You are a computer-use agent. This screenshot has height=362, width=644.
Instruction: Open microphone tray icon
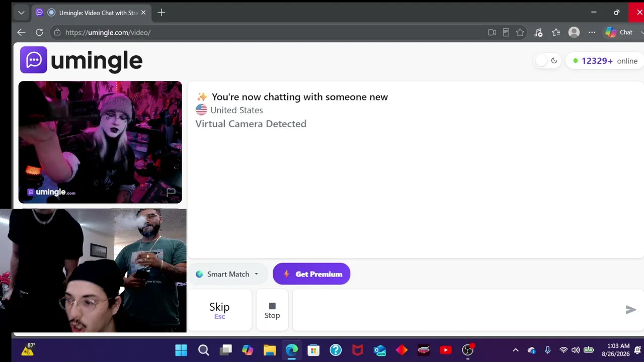[547, 350]
